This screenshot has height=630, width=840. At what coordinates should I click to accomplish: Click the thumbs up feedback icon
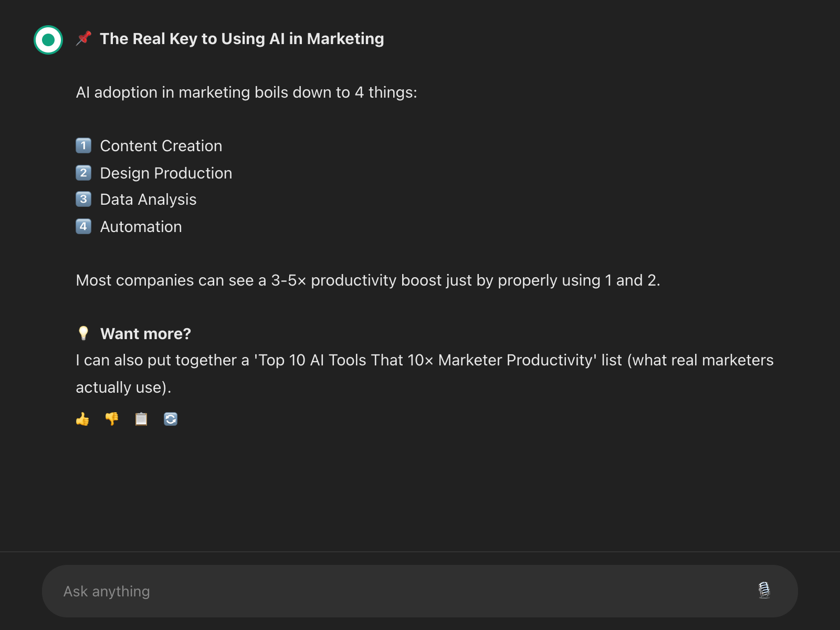(x=82, y=419)
